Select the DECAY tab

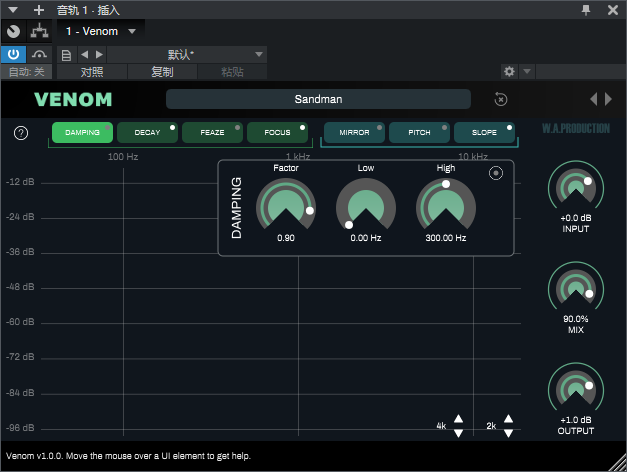[147, 132]
